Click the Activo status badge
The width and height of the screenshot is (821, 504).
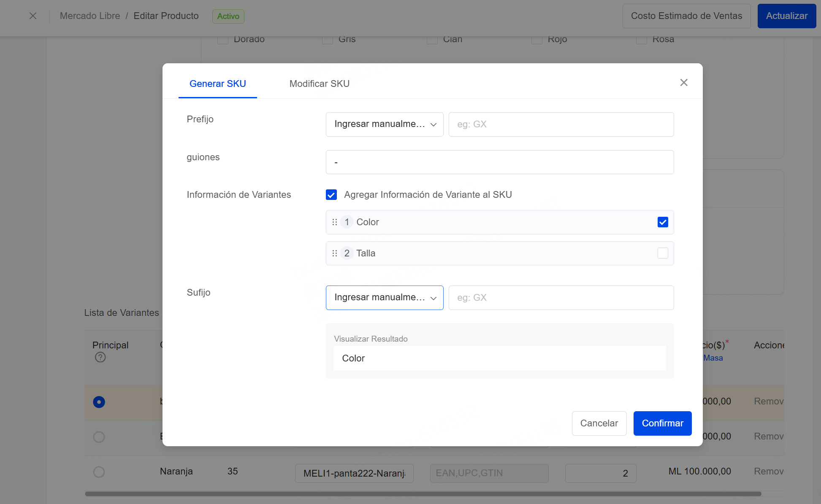coord(228,16)
